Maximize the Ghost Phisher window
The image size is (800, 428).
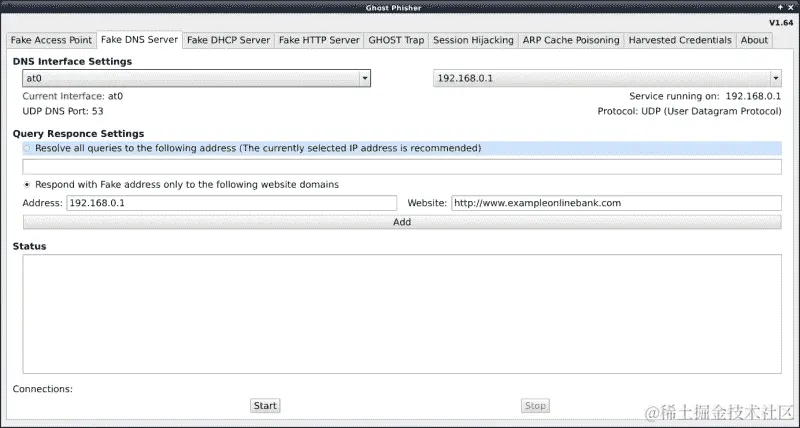point(781,7)
